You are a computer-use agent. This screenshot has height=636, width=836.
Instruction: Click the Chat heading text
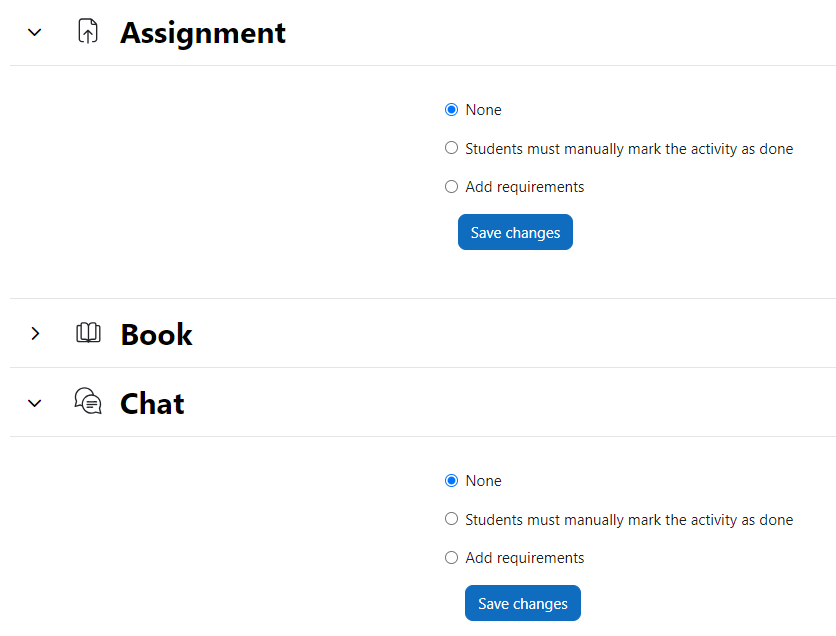point(152,404)
